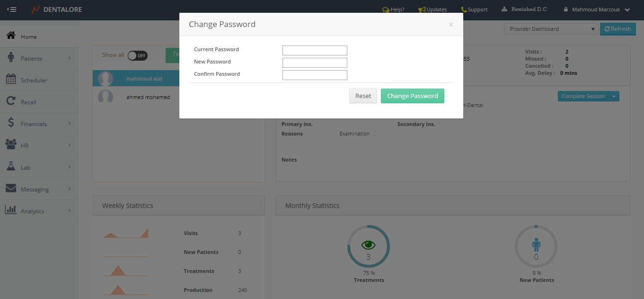The image size is (644, 299).
Task: Click the Current Password input field
Action: 315,50
